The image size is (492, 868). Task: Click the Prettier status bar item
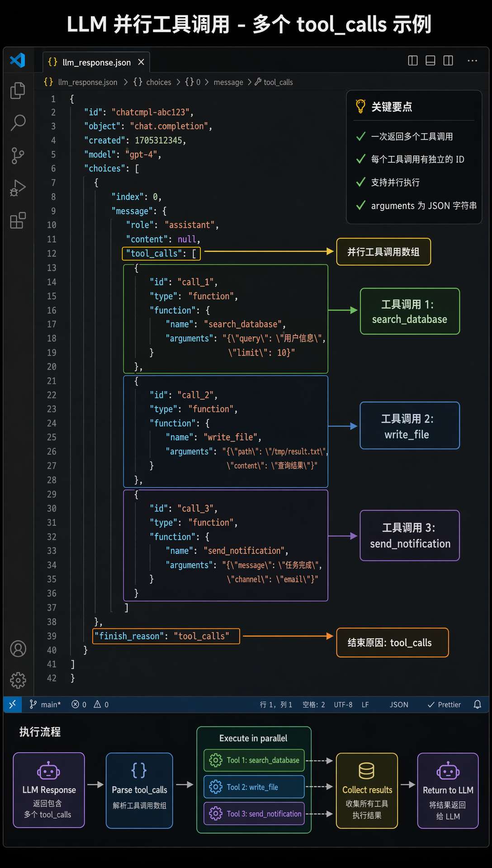pyautogui.click(x=444, y=704)
